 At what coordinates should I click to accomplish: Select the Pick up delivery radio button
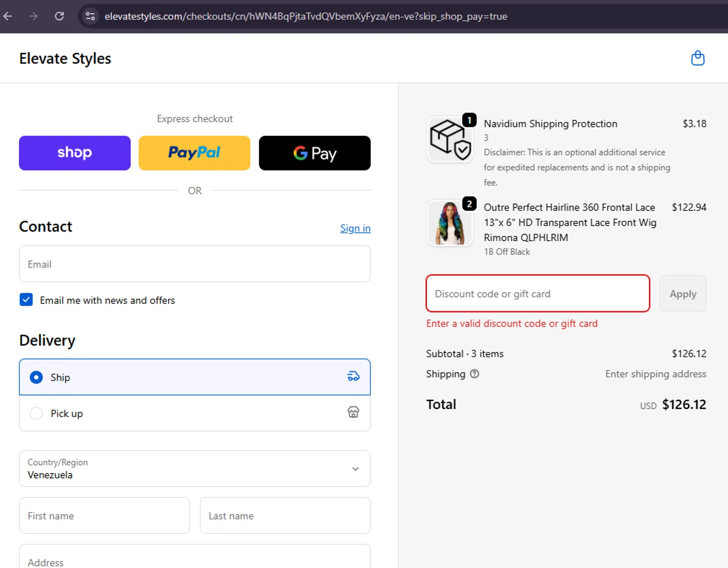click(36, 413)
